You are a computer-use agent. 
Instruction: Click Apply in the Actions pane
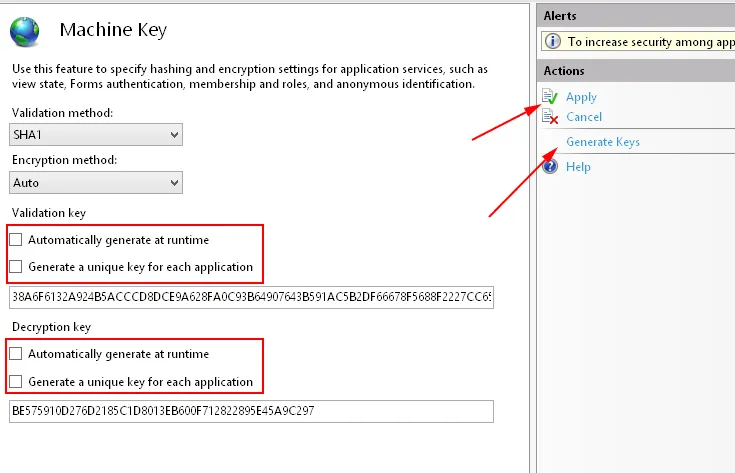581,97
